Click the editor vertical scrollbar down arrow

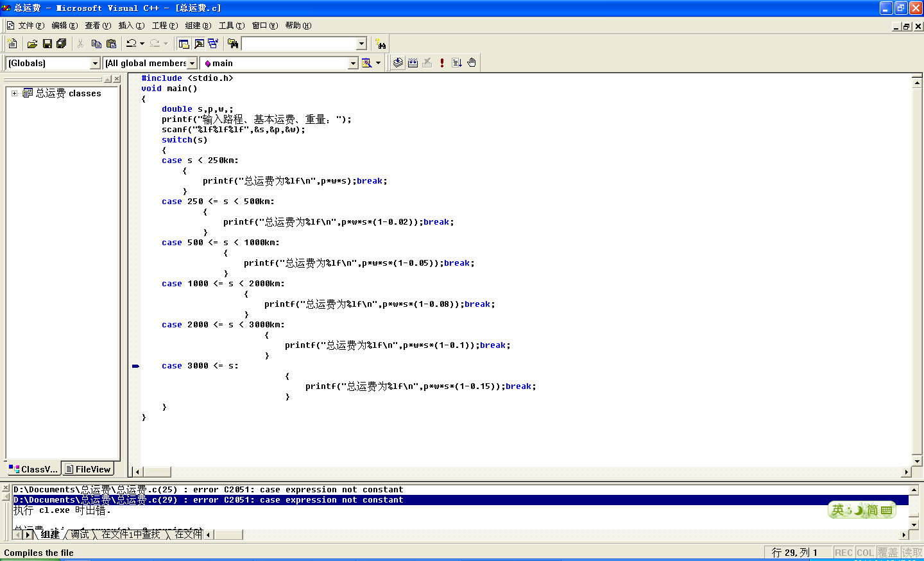coord(917,461)
